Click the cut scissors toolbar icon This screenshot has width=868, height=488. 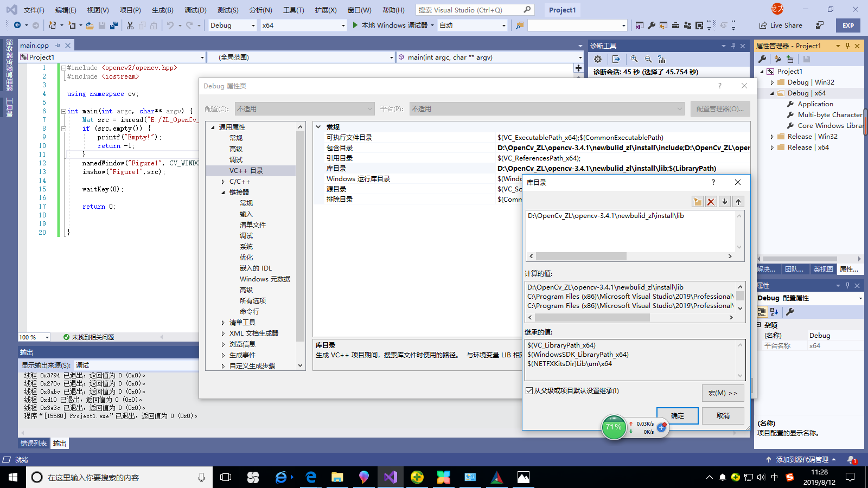(130, 25)
